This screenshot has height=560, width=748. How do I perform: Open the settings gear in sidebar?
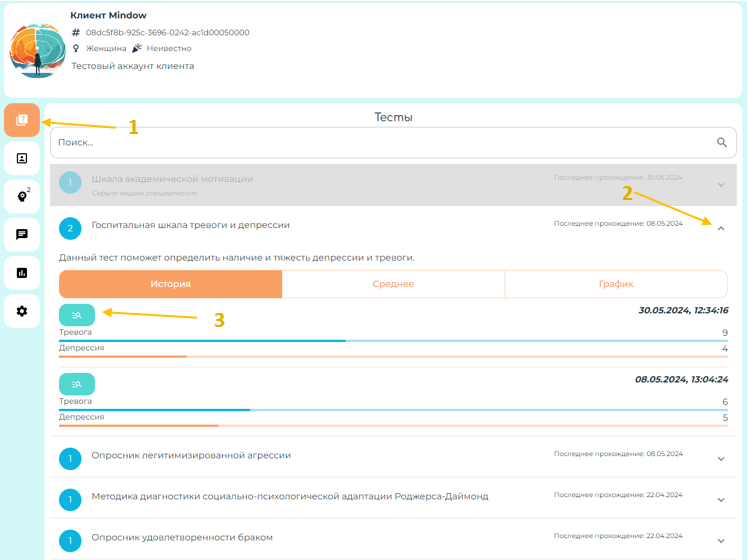[x=22, y=311]
